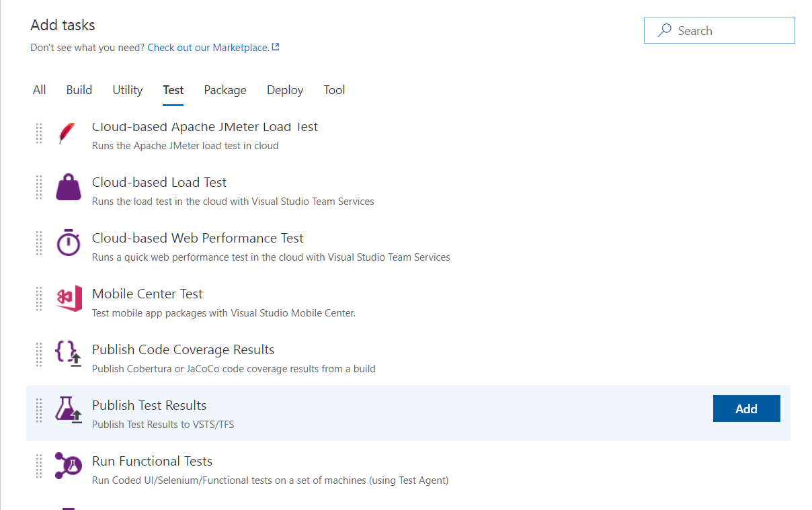Select the Test tab
Viewport: 812px width, 510px height.
click(x=173, y=90)
